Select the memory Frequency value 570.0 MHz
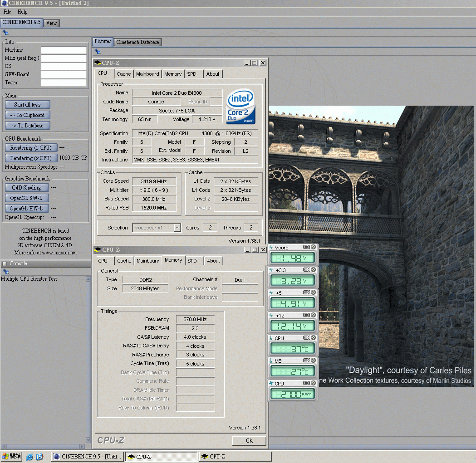This screenshot has height=463, width=476. pyautogui.click(x=195, y=320)
